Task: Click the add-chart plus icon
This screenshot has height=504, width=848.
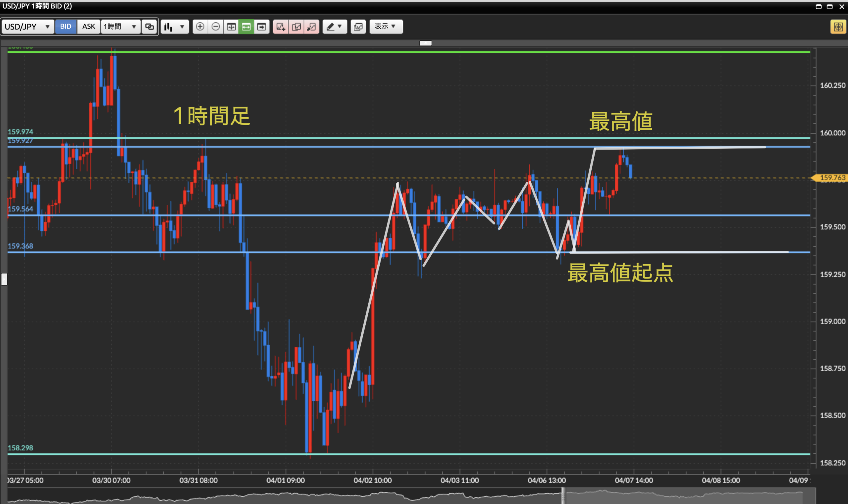Action: tap(281, 26)
